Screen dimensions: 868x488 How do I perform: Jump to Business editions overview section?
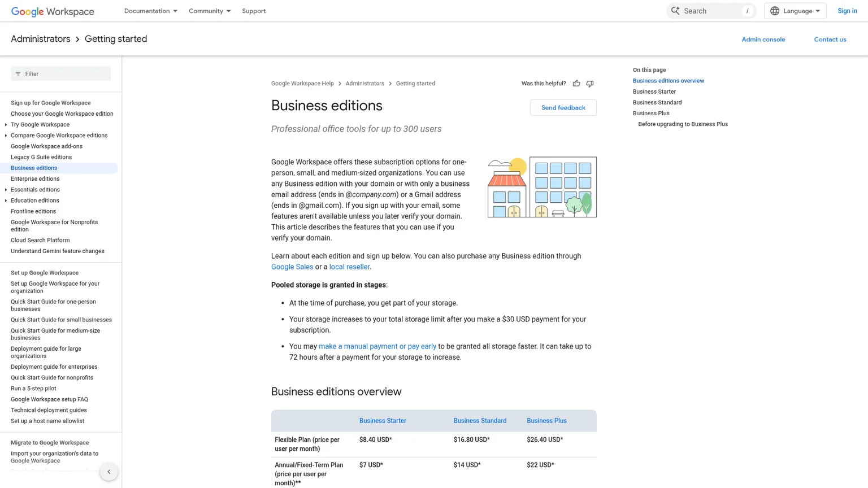[668, 81]
